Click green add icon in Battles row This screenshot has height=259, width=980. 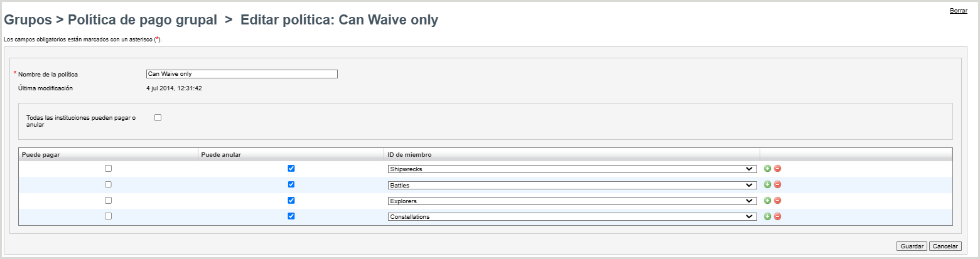point(767,184)
